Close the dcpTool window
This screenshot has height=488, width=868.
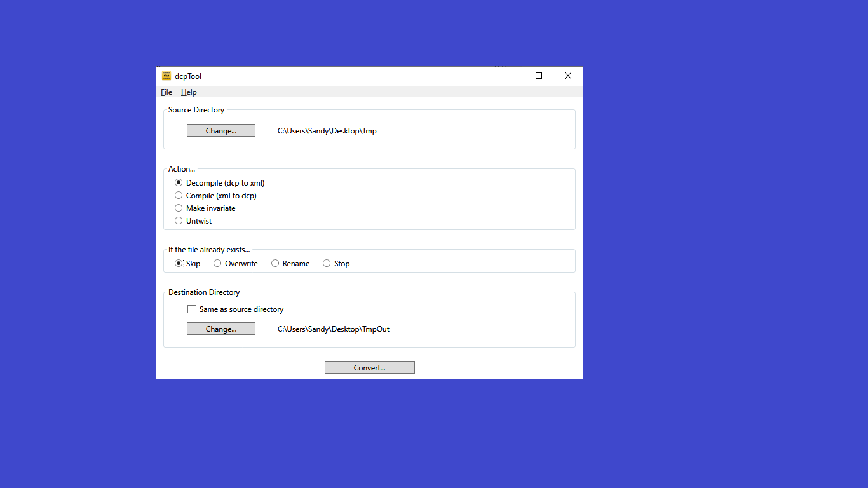click(x=568, y=76)
